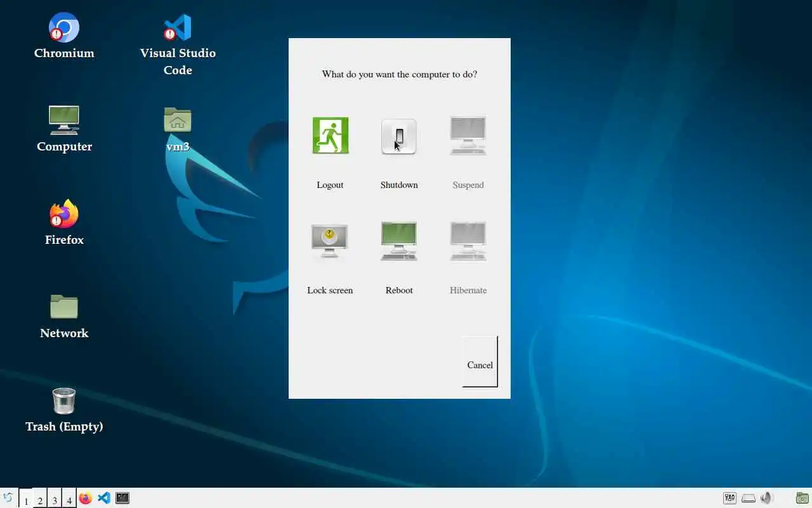Click the Shutdown text label

[399, 185]
